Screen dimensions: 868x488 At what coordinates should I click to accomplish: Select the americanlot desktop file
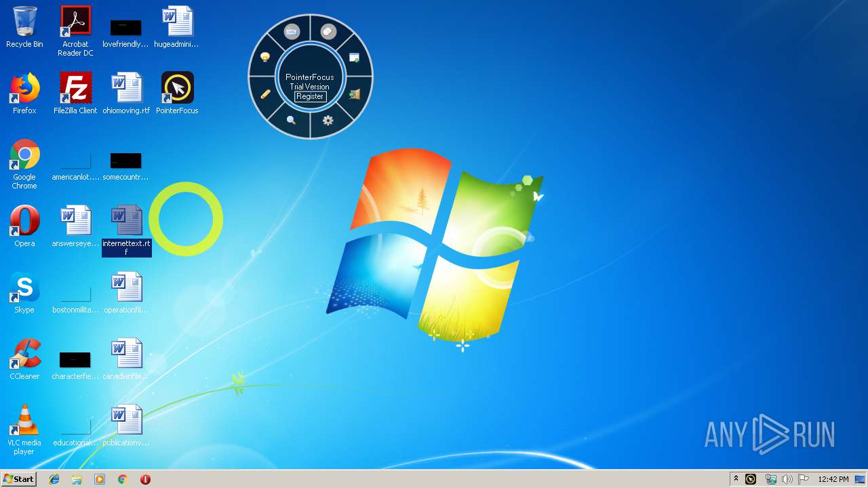click(75, 167)
